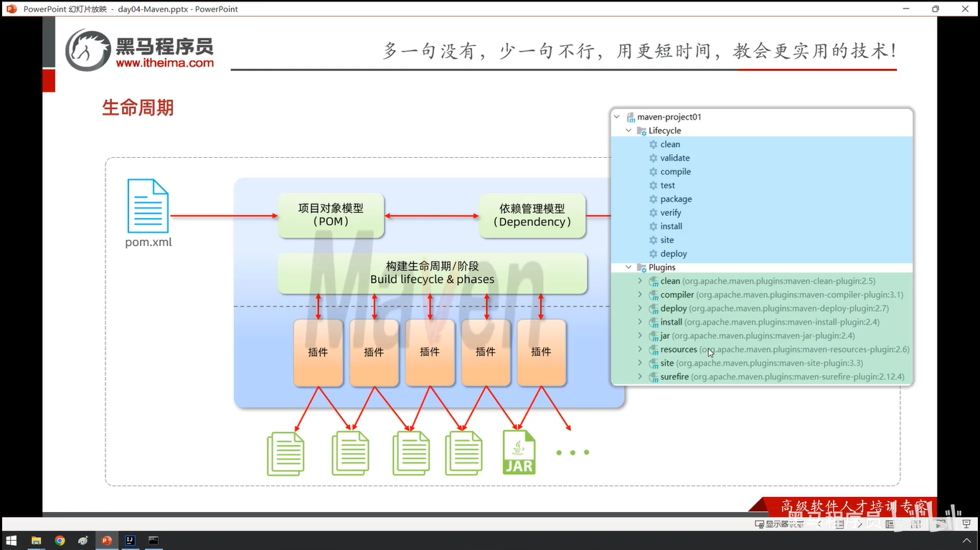Switch to Normal view in status bar
This screenshot has height=550, width=980.
point(890,524)
